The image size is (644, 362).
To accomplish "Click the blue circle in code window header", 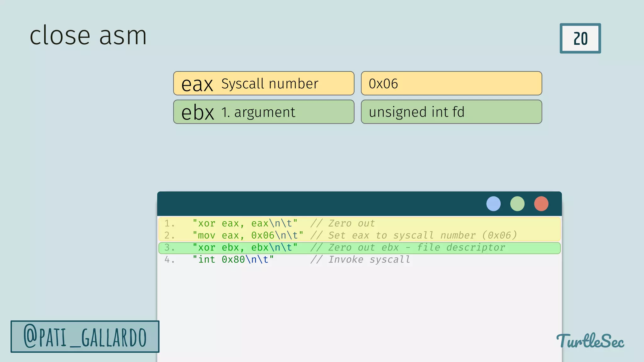I will (x=493, y=204).
